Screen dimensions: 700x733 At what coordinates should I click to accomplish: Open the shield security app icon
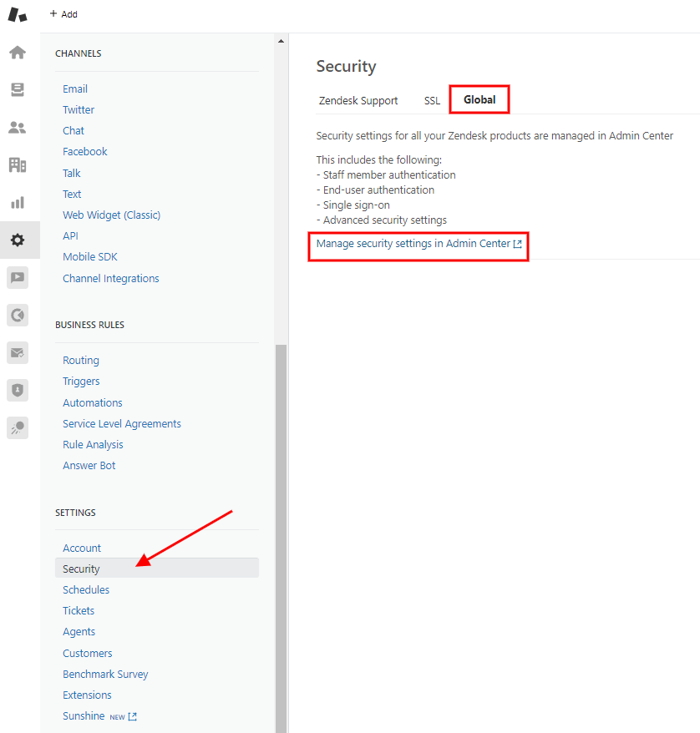(18, 390)
